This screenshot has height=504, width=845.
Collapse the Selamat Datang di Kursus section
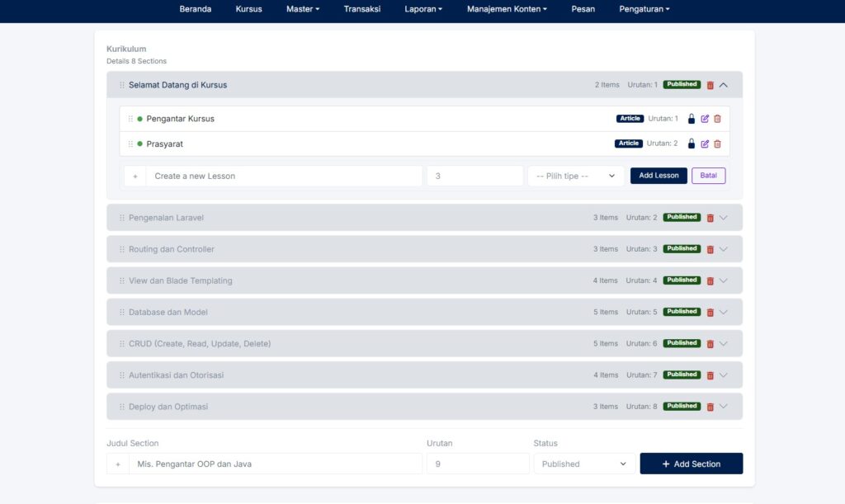tap(724, 85)
